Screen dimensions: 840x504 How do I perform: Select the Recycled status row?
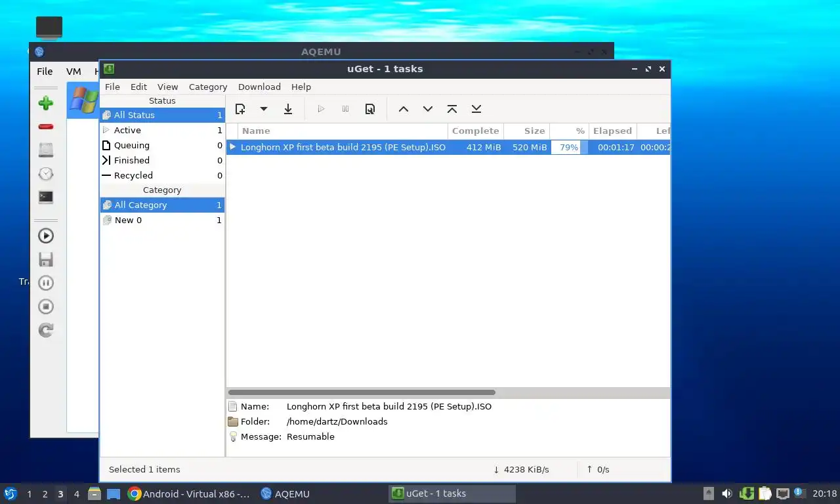coord(162,175)
